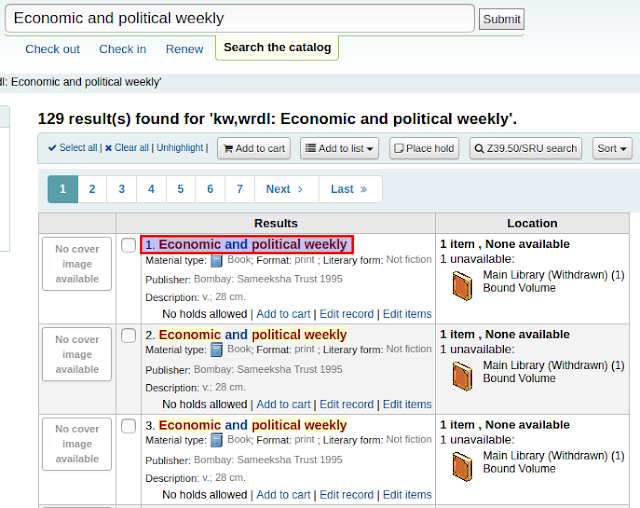Open Z39.50/SRU search
Screen dimensions: 640x508
[526, 148]
